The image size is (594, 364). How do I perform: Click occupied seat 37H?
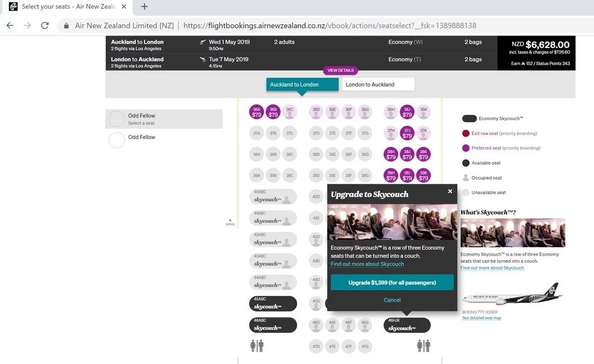point(391,133)
